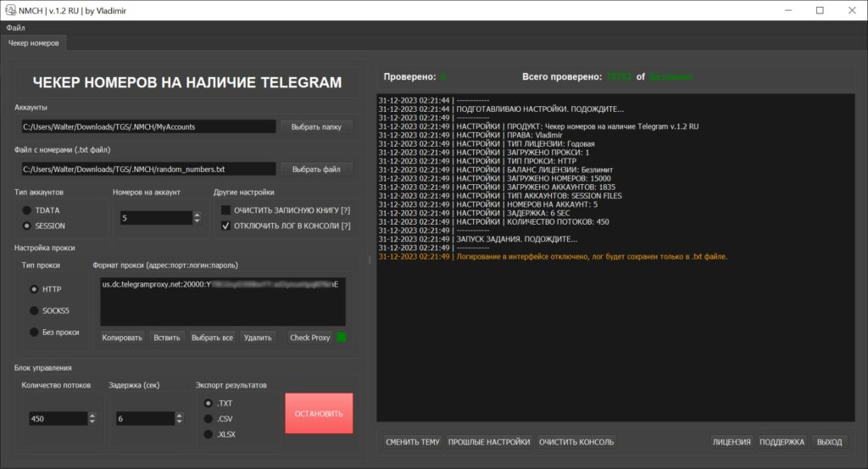This screenshot has height=469, width=868.
Task: Click the numbers file path field
Action: tap(148, 169)
